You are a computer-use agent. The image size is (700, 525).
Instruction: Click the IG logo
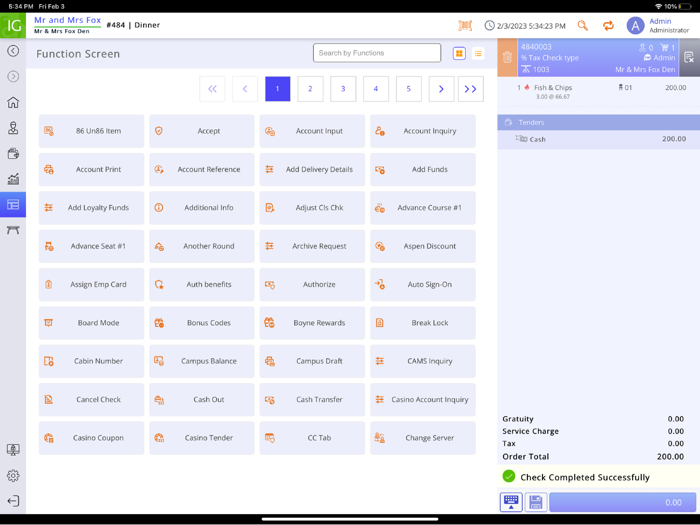tap(13, 25)
